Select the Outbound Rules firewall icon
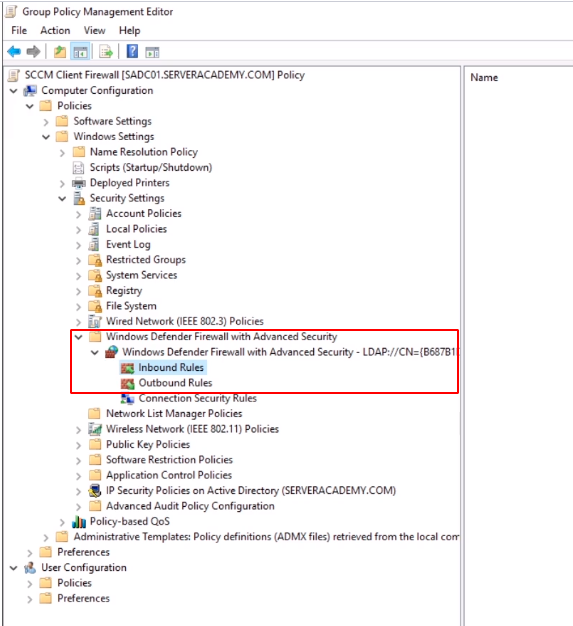 pyautogui.click(x=128, y=384)
